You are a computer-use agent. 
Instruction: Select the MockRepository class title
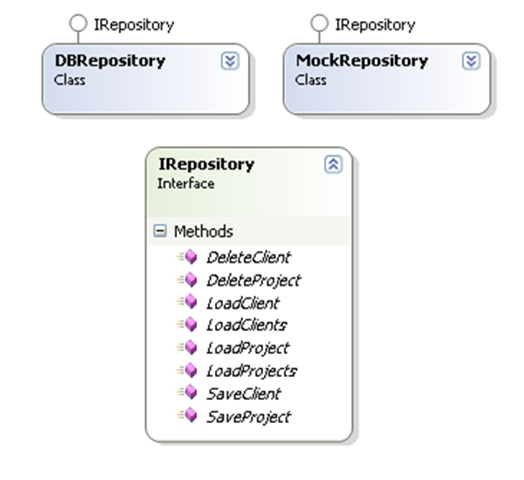(x=362, y=61)
